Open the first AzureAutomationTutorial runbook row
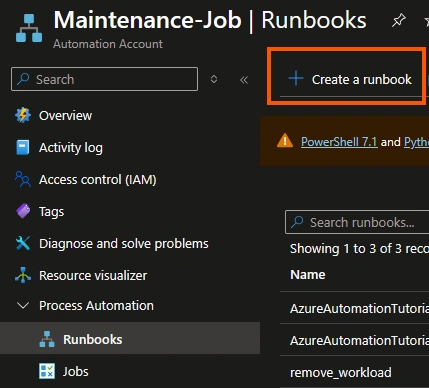Viewport: 429px width, 388px height. pyautogui.click(x=359, y=308)
